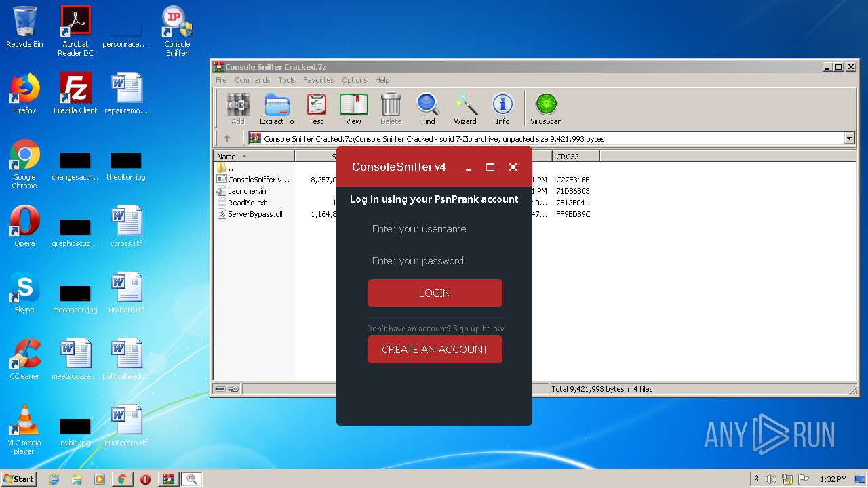
Task: Click the password input field
Action: 435,261
